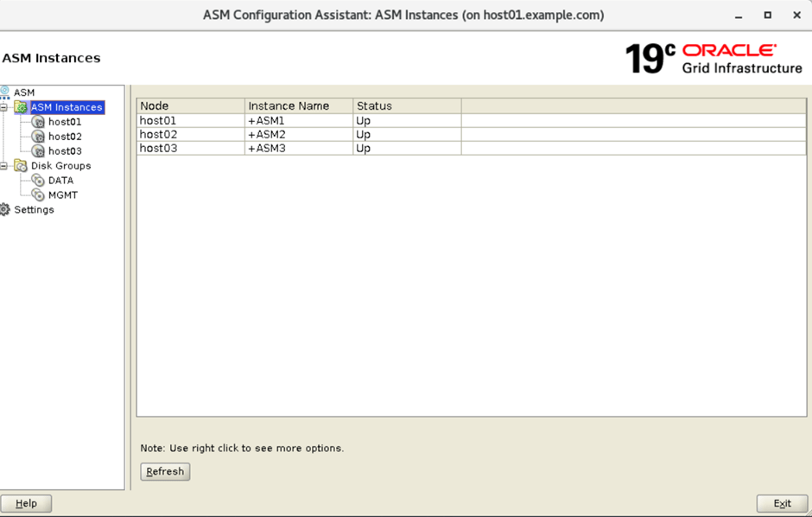Click the ASM Instances folder icon
Image resolution: width=812 pixels, height=517 pixels.
click(21, 107)
